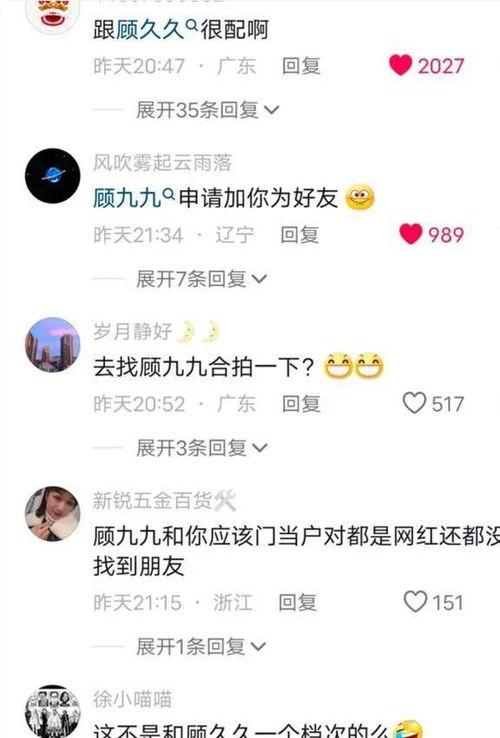
Task: Open the planet avatar of 风吹雾起云雨落
Action: pos(53,176)
